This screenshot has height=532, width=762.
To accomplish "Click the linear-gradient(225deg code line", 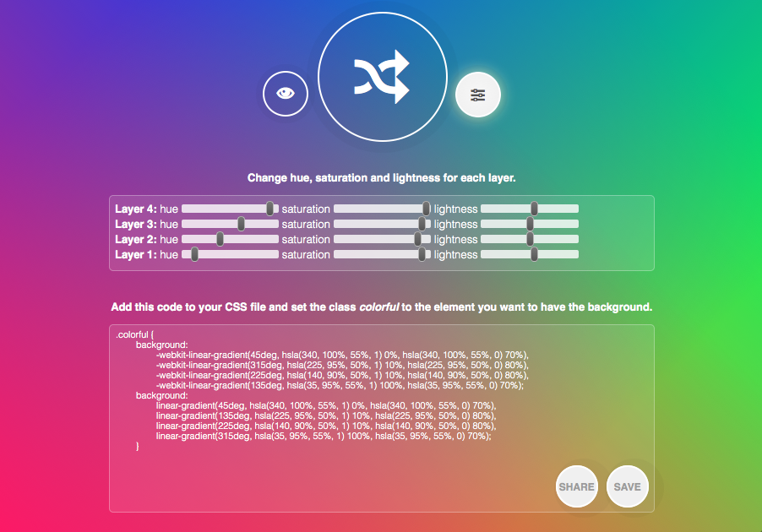I will pyautogui.click(x=326, y=426).
